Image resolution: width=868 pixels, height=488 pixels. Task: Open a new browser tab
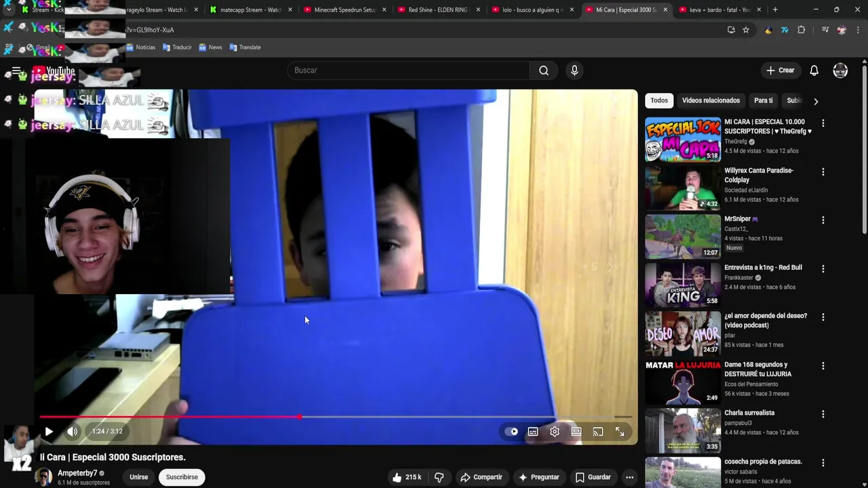[x=775, y=9]
